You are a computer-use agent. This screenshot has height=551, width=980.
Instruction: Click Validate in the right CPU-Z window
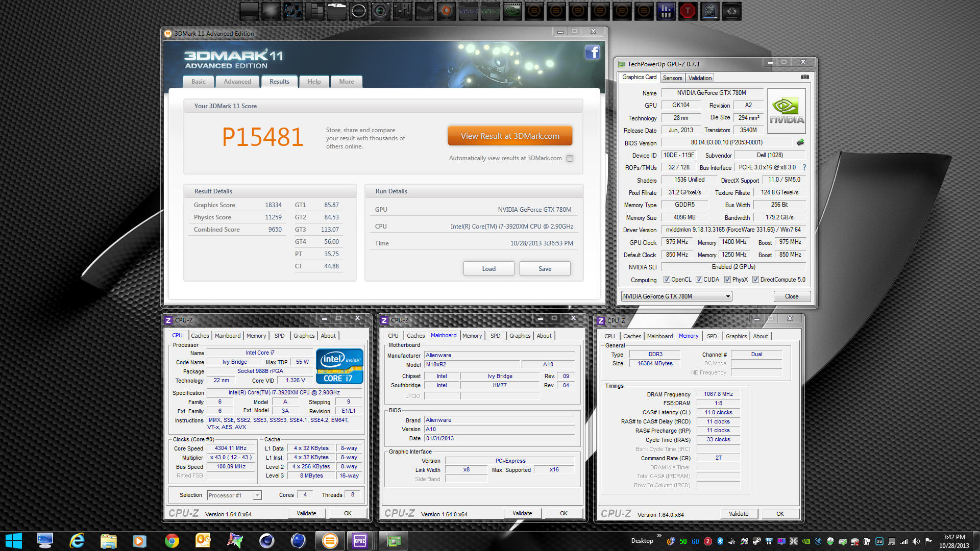coord(739,514)
